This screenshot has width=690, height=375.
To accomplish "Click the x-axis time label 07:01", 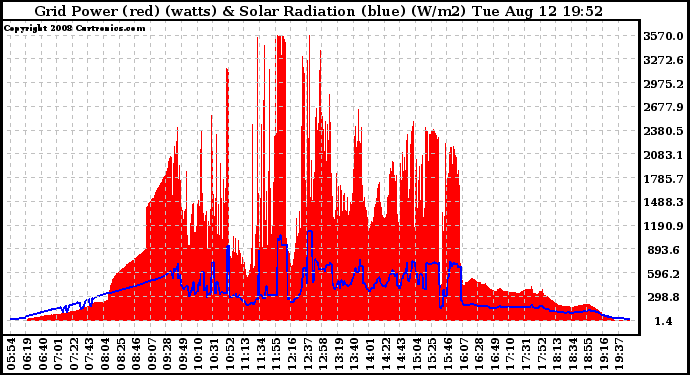I will (x=58, y=354).
